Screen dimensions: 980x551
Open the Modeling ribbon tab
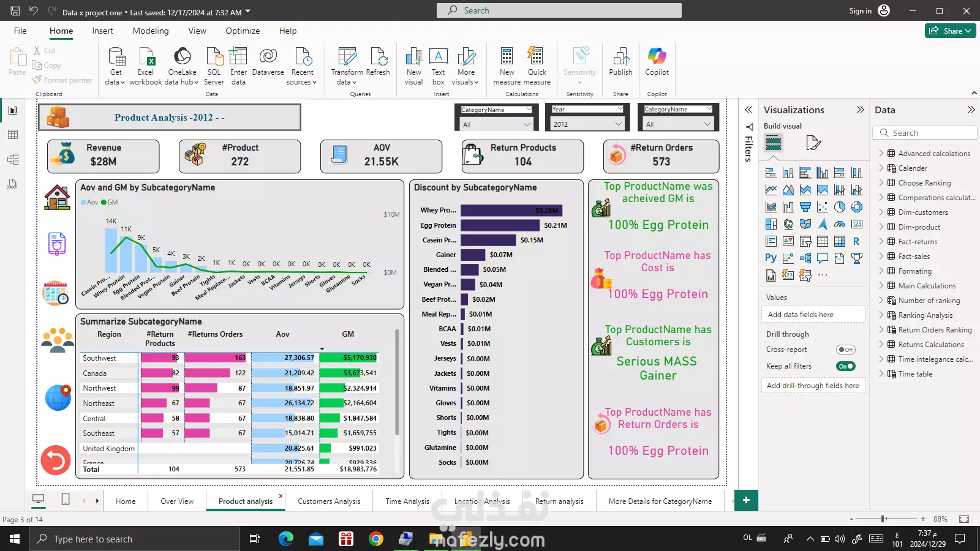[150, 31]
